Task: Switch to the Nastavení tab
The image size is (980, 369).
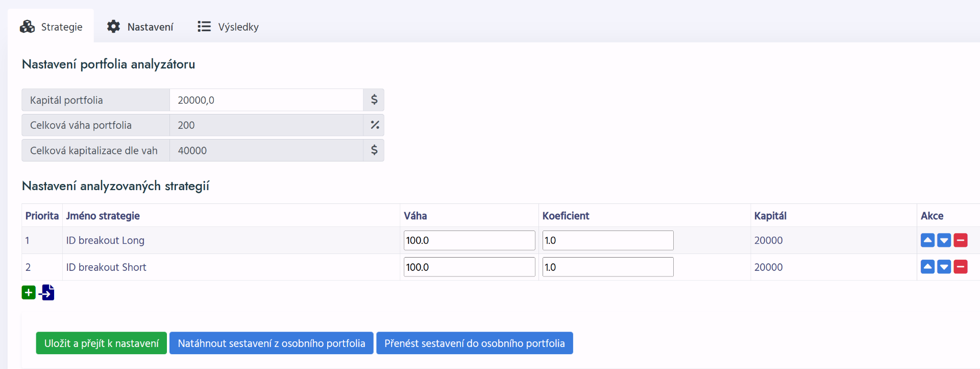Action: coord(140,27)
